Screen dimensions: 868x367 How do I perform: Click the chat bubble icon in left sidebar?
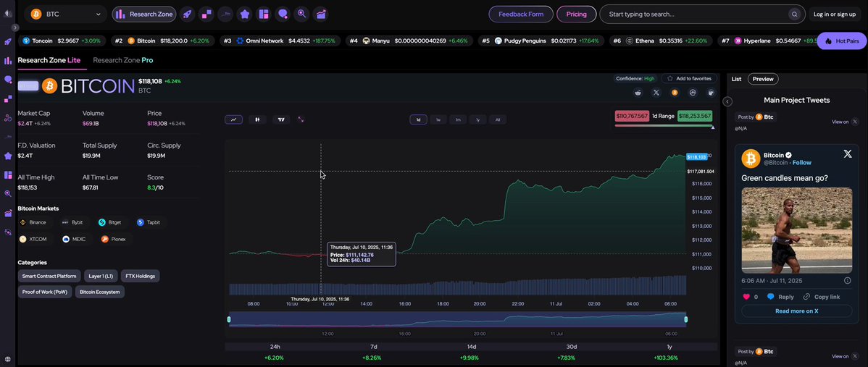coord(8,80)
